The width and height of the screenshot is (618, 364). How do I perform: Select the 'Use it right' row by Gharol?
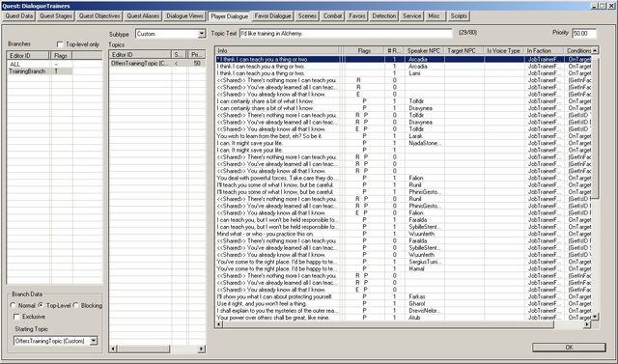pyautogui.click(x=404, y=304)
